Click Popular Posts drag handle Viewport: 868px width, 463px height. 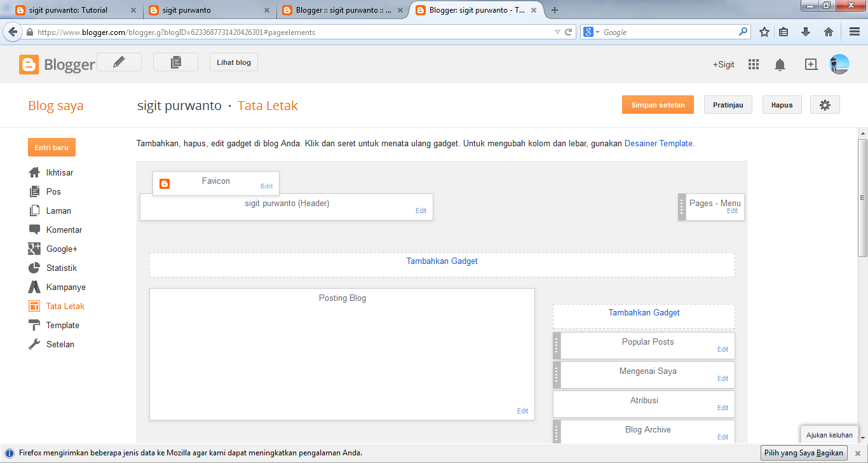[557, 345]
